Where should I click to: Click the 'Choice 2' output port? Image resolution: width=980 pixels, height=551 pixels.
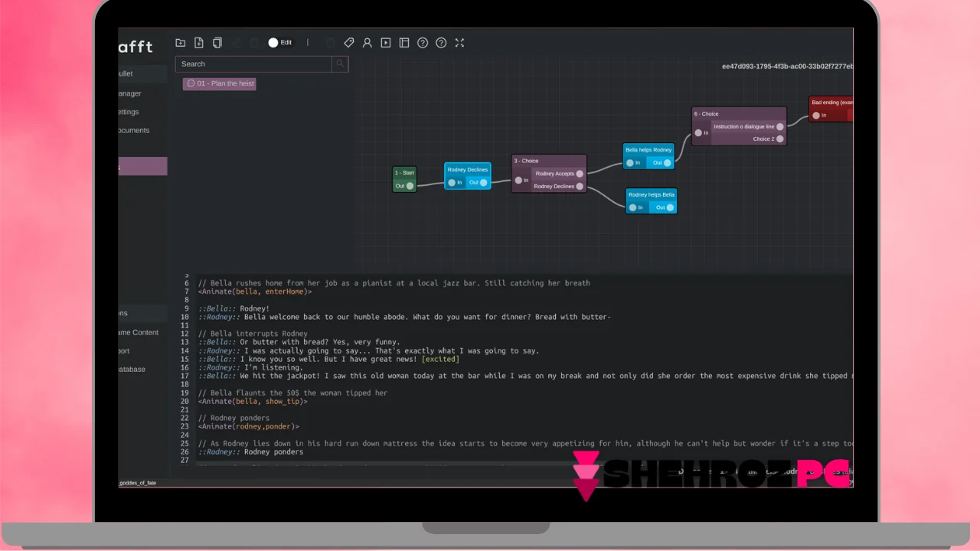point(780,139)
